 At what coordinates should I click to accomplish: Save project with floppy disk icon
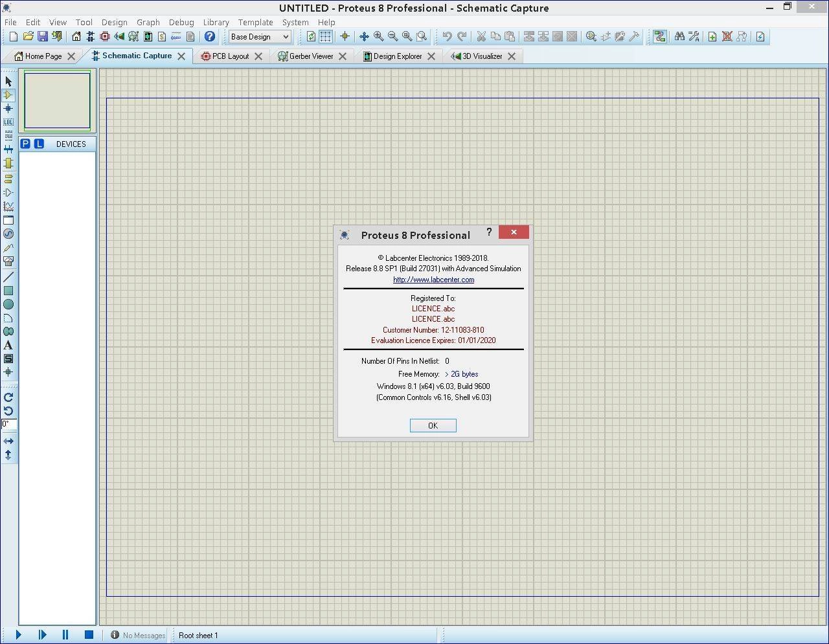(42, 37)
